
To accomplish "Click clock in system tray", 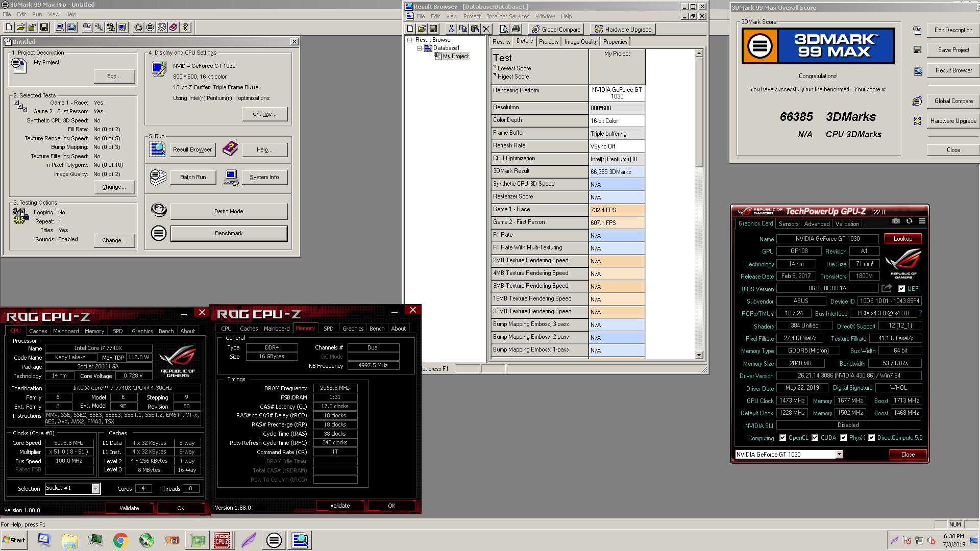I will 953,540.
